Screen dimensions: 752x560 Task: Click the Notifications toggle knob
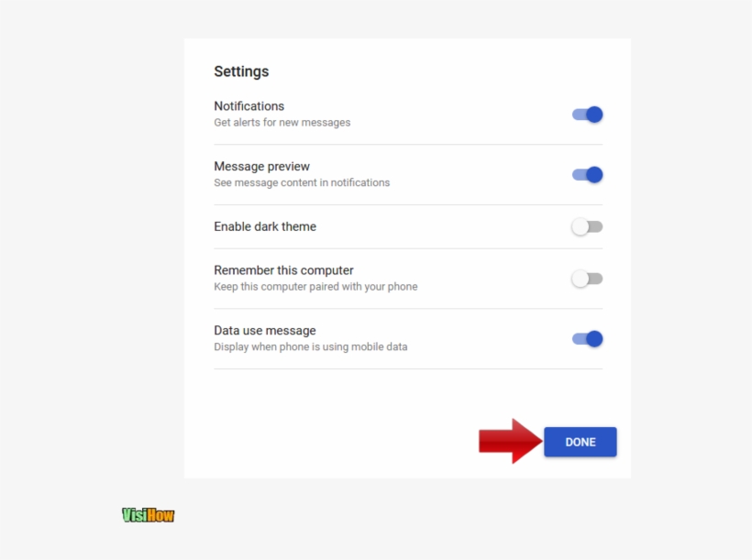[594, 114]
